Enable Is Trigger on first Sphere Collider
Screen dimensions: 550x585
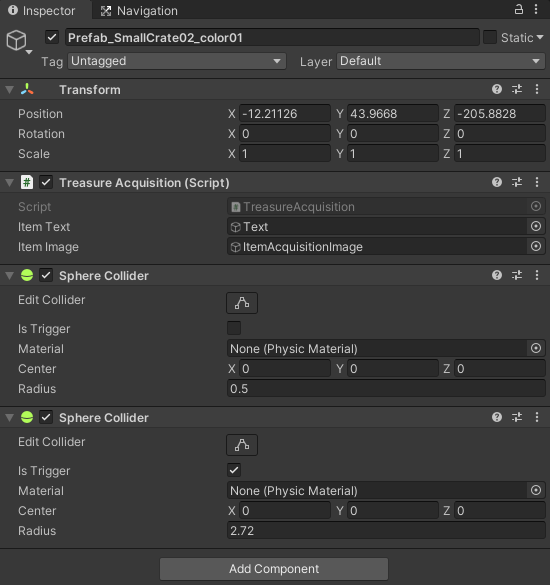(234, 328)
